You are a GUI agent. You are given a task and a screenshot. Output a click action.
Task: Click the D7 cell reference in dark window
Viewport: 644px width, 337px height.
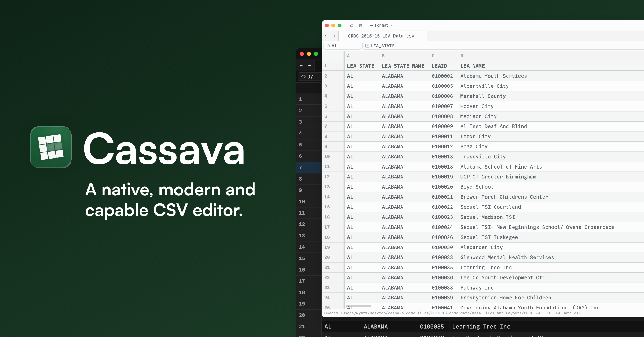[309, 77]
